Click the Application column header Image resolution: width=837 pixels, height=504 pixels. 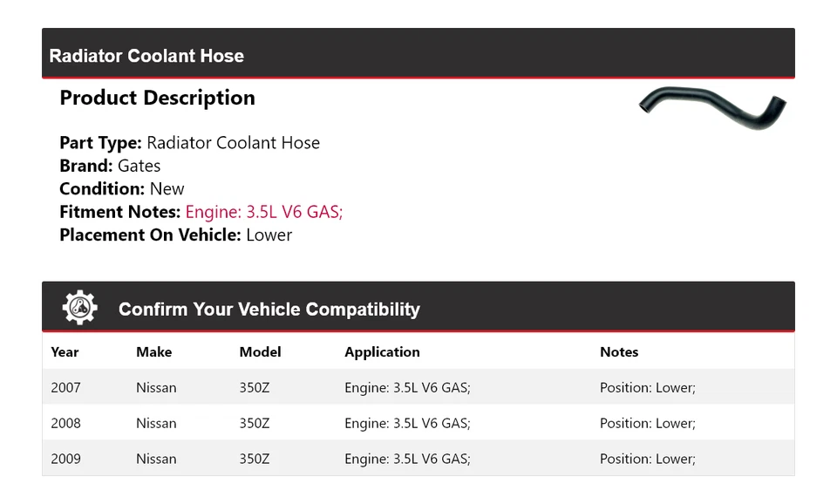382,352
